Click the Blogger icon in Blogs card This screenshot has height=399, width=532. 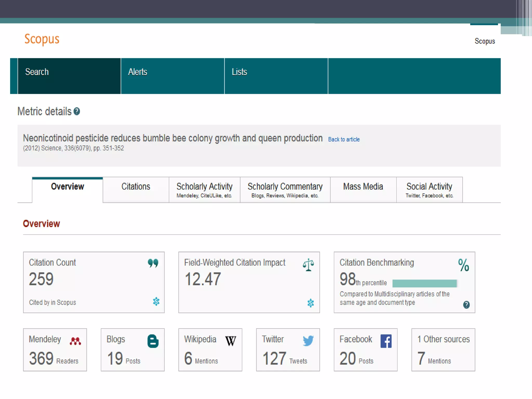pyautogui.click(x=153, y=341)
